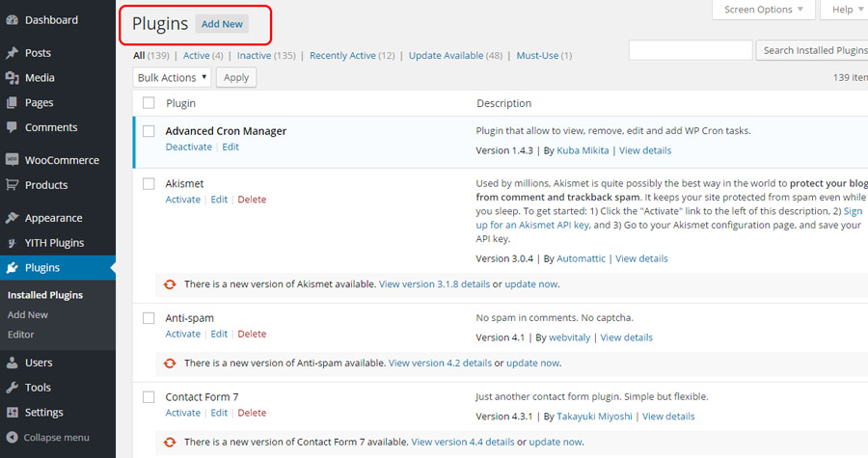868x458 pixels.
Task: View details for Advanced Cron Manager
Action: (645, 150)
